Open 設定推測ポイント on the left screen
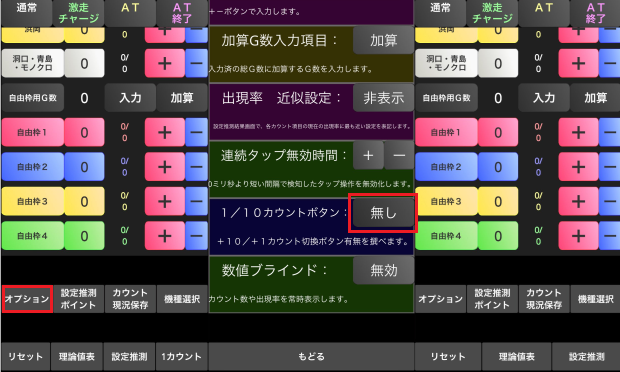This screenshot has width=620, height=372. [78, 299]
